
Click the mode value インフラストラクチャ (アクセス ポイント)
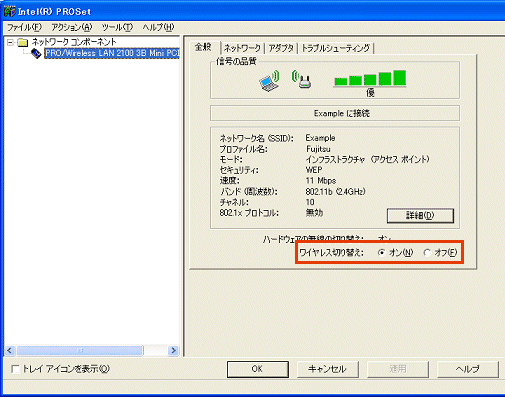[x=368, y=159]
